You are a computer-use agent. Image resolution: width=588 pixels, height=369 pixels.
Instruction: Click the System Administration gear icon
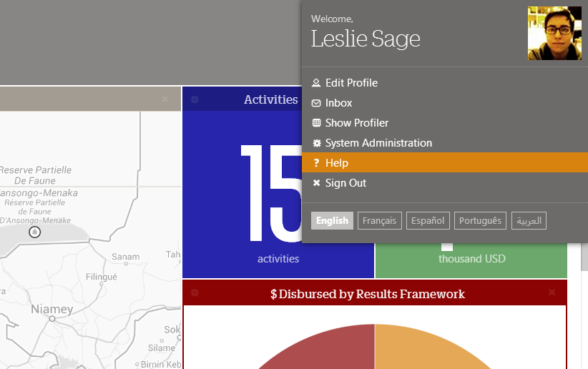(317, 143)
